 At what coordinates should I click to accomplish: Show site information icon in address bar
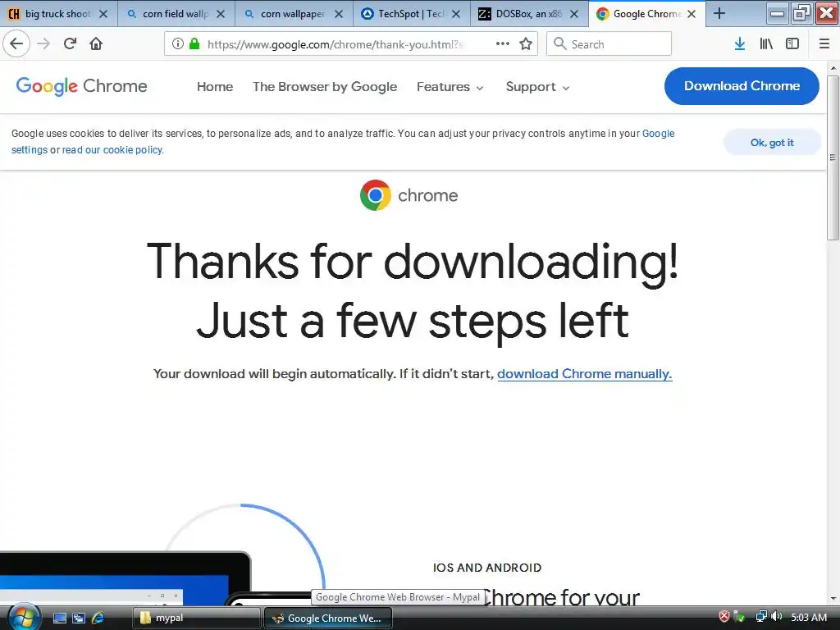(178, 44)
